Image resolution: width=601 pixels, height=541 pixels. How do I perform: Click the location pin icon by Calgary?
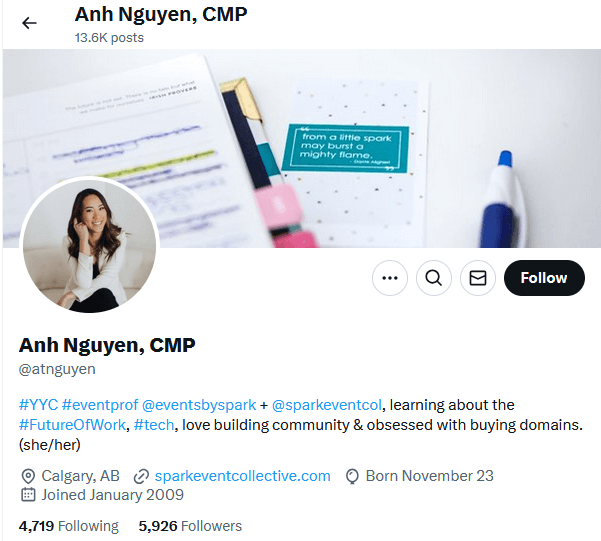tap(28, 477)
